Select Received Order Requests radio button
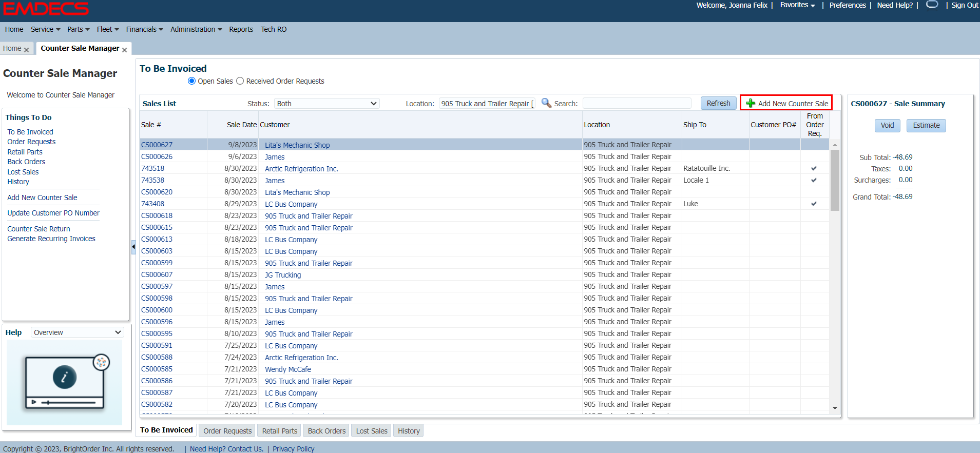 [240, 81]
